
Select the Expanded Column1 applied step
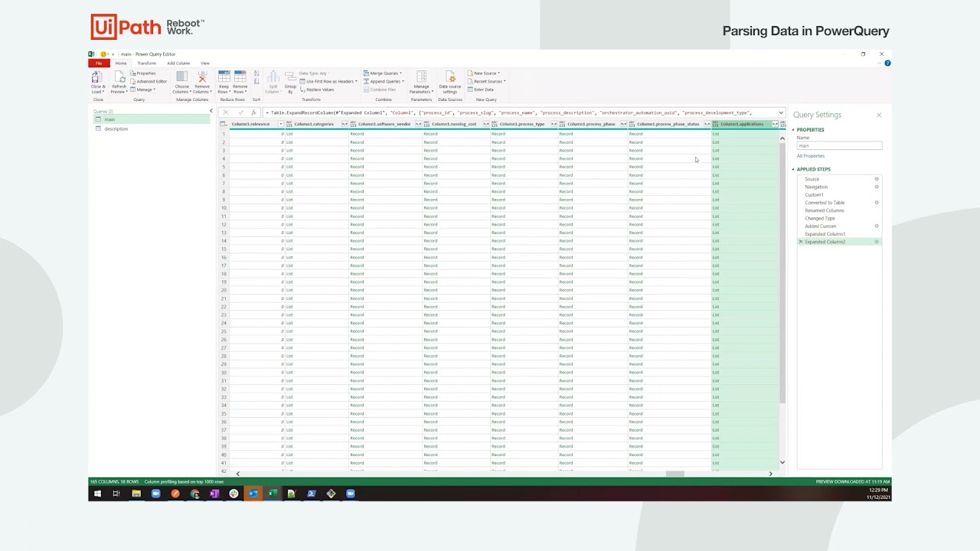[x=825, y=234]
